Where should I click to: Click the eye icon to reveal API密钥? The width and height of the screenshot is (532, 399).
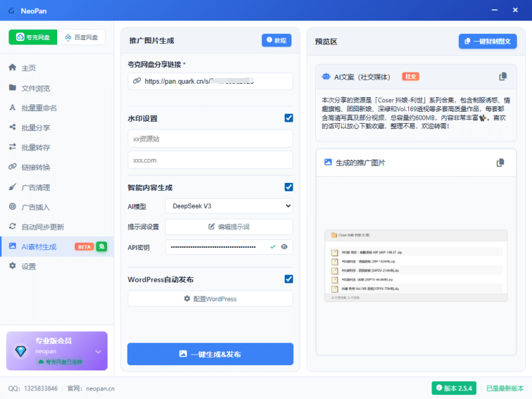pyautogui.click(x=284, y=247)
